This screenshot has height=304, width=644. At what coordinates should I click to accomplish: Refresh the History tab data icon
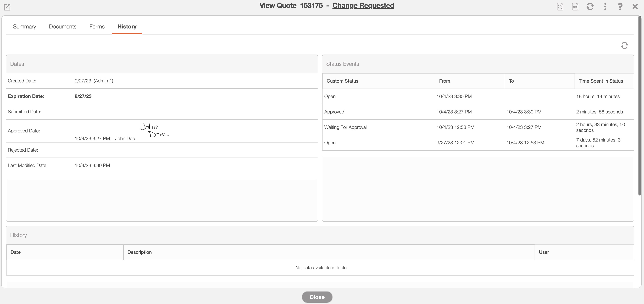tap(624, 45)
